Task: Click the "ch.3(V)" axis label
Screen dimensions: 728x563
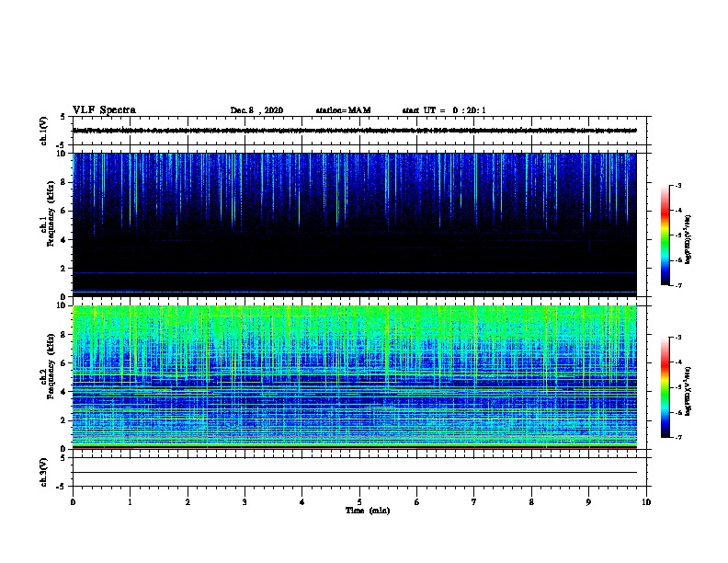Action: (x=43, y=473)
